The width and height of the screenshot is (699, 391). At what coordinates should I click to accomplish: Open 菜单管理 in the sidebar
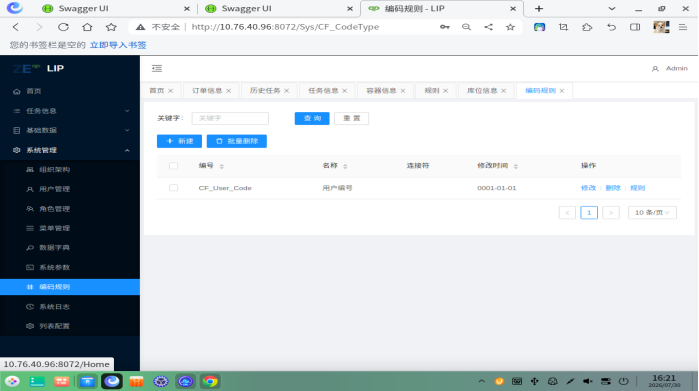pos(70,228)
